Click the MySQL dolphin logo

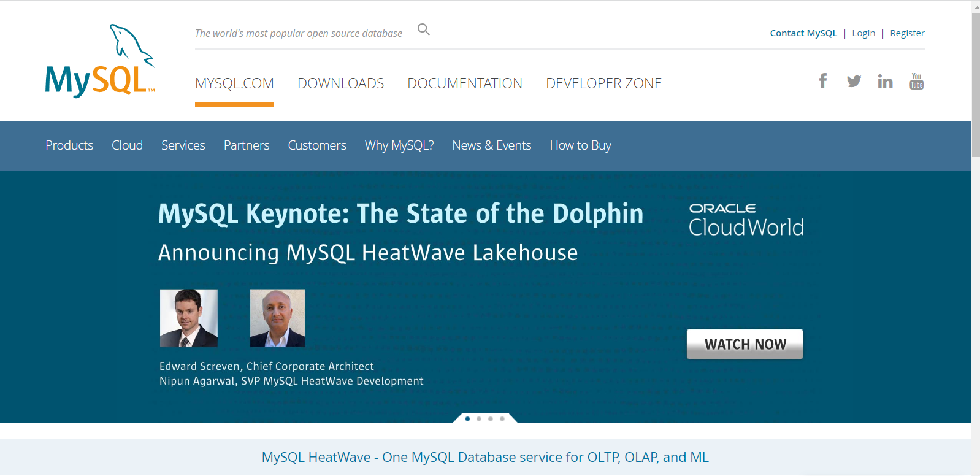click(100, 61)
